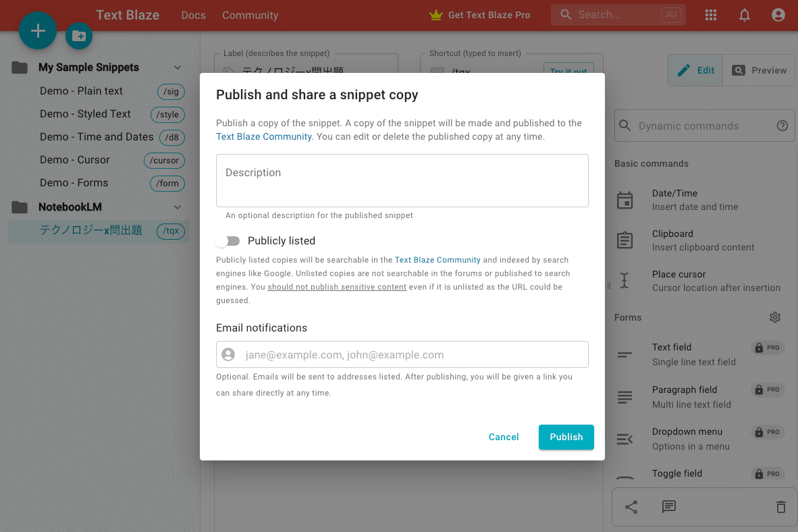Click the Place cursor command label

(679, 274)
